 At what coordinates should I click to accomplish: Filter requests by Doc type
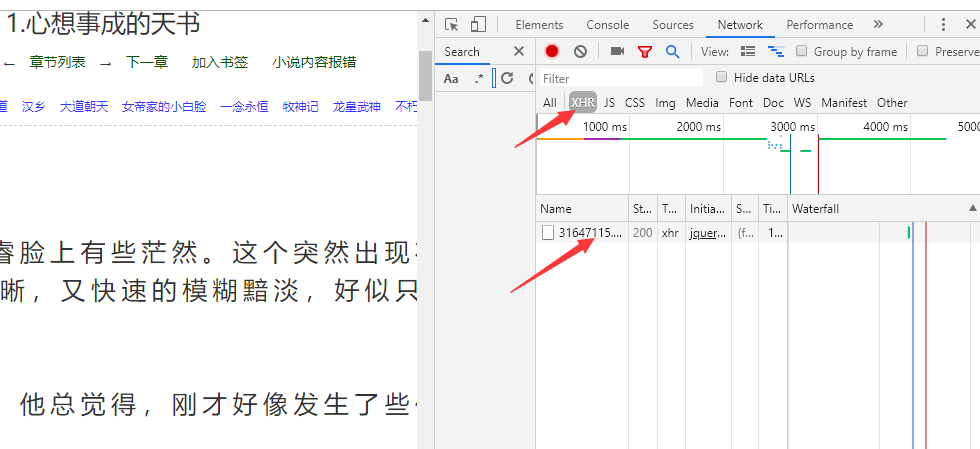point(773,103)
